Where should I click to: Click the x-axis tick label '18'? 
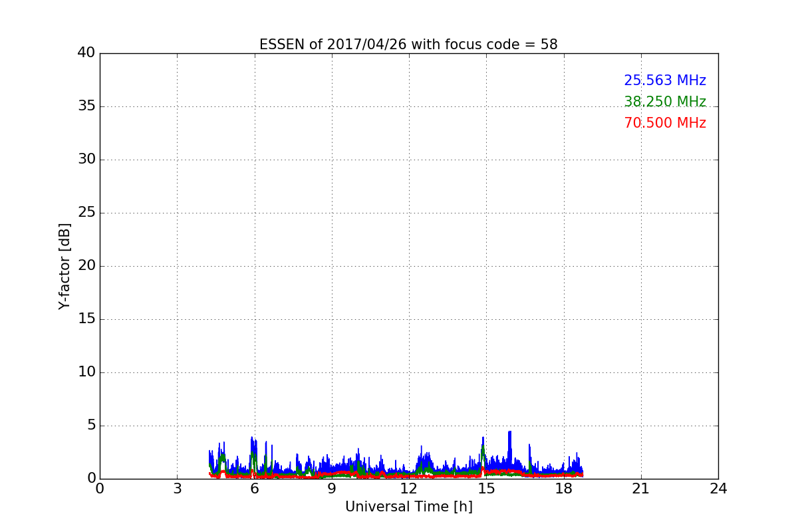point(563,489)
